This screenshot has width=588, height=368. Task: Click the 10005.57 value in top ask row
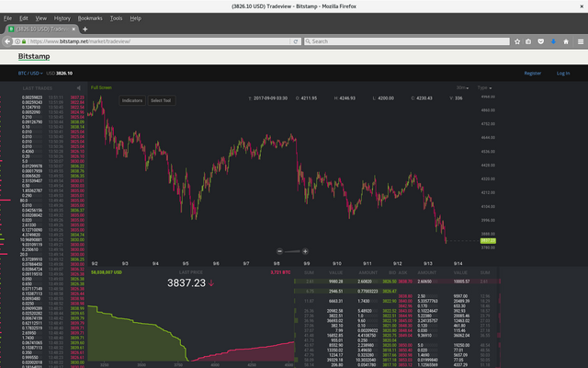pos(461,282)
